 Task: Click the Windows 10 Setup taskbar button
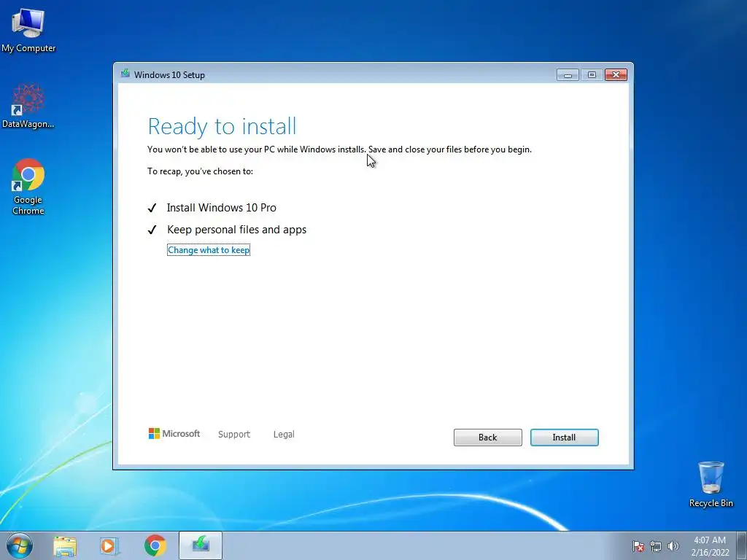pyautogui.click(x=201, y=545)
